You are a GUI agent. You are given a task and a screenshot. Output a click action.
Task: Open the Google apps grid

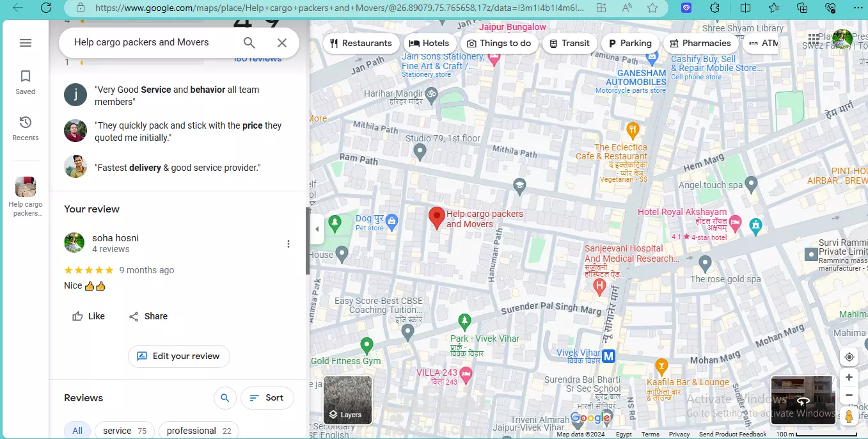[813, 39]
